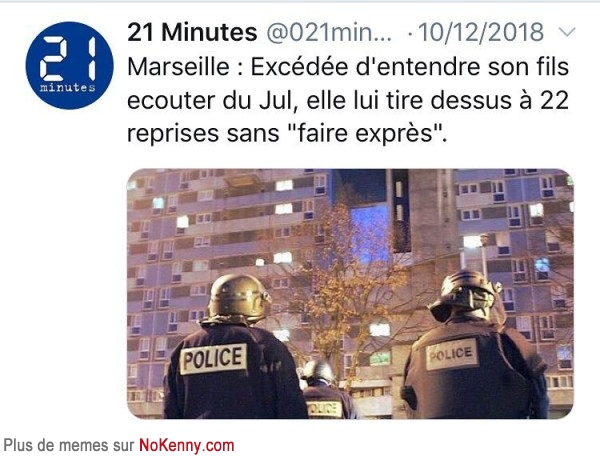The image size is (600, 456).
Task: Click the word 'Marseille' in the tweet
Action: point(178,67)
